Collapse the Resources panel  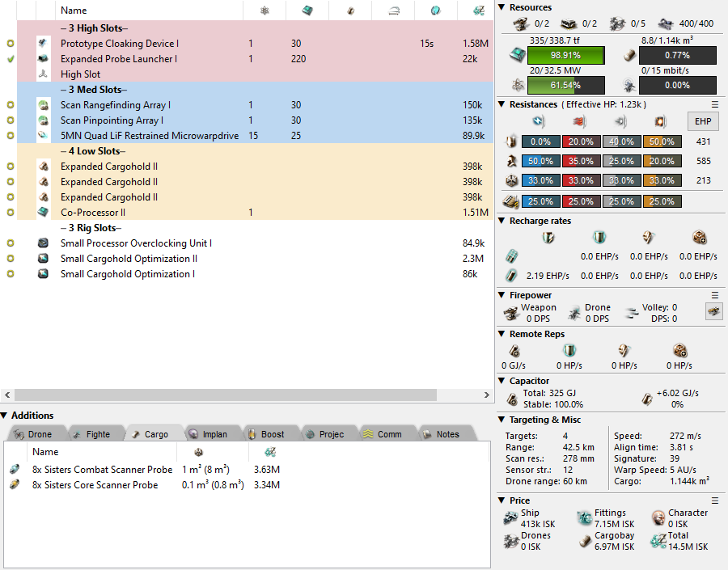[x=502, y=7]
